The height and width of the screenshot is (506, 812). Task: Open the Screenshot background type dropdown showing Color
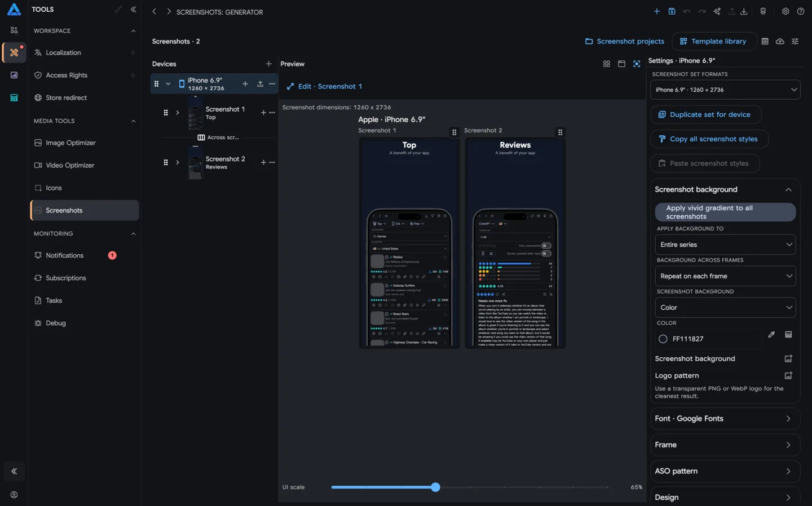(725, 308)
